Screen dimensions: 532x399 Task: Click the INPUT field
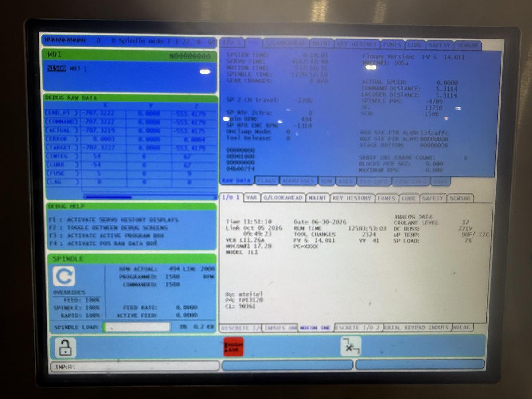[135, 367]
